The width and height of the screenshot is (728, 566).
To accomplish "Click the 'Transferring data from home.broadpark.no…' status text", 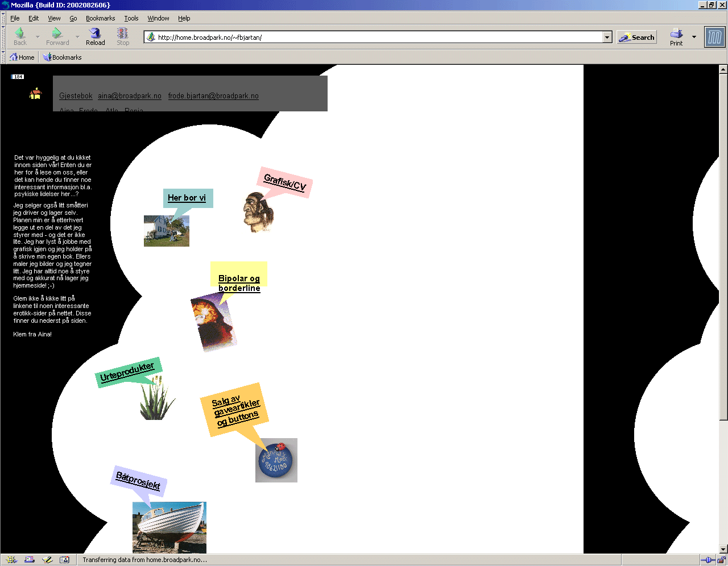I will pyautogui.click(x=144, y=560).
